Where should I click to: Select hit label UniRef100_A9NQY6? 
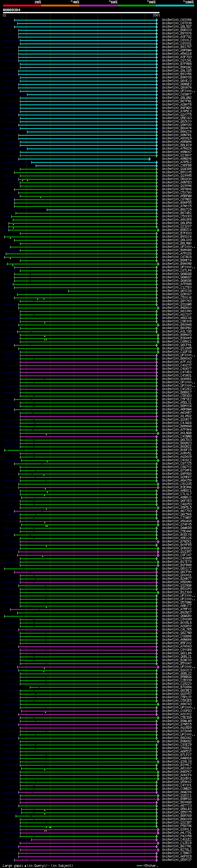pos(177,159)
